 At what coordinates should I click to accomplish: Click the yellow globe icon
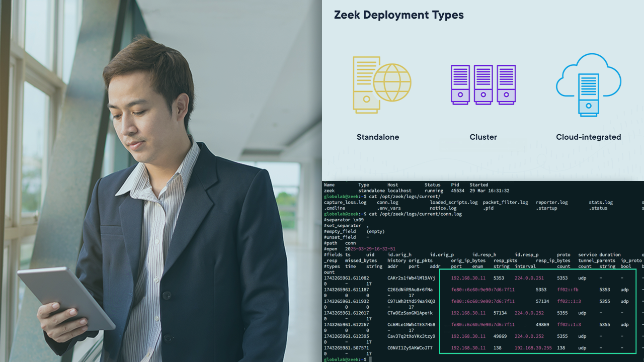[x=392, y=81]
